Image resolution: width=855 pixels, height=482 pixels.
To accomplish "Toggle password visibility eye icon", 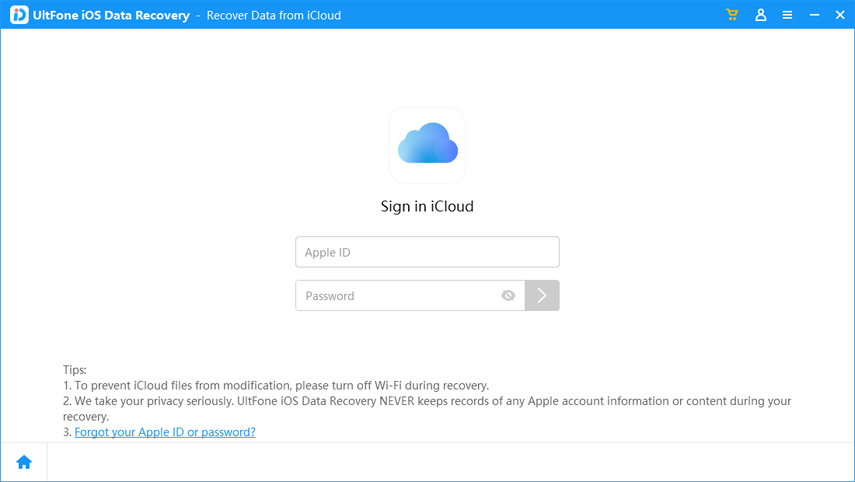I will pos(508,296).
